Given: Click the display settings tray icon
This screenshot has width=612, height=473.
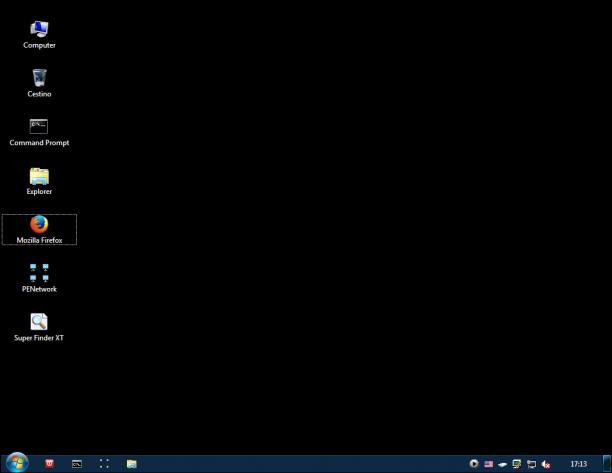Looking at the screenshot, I should click(x=531, y=464).
